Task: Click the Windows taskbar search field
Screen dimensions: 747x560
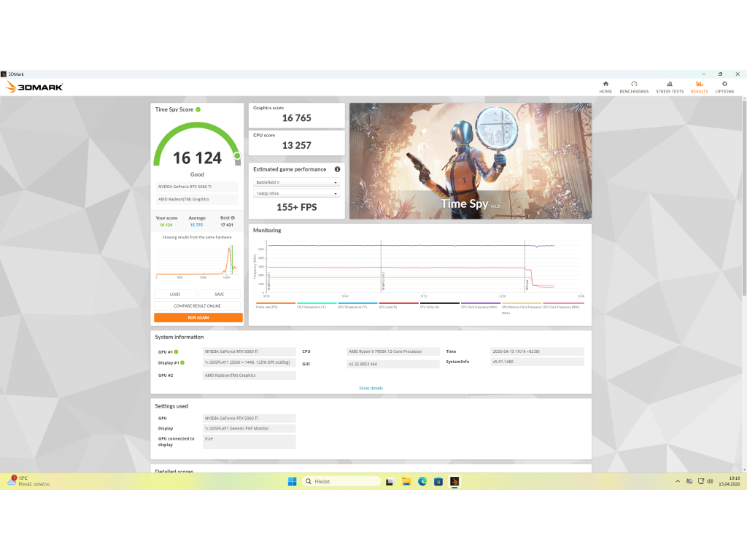Action: [x=341, y=481]
